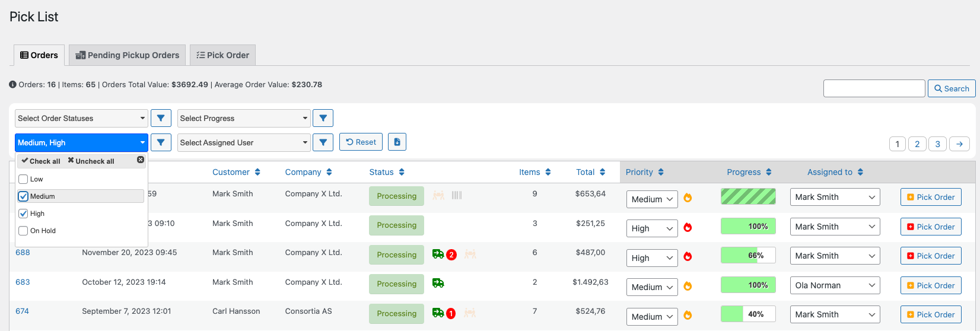This screenshot has width=980, height=331.
Task: Click handshake icon in order 688 row
Action: 470,254
